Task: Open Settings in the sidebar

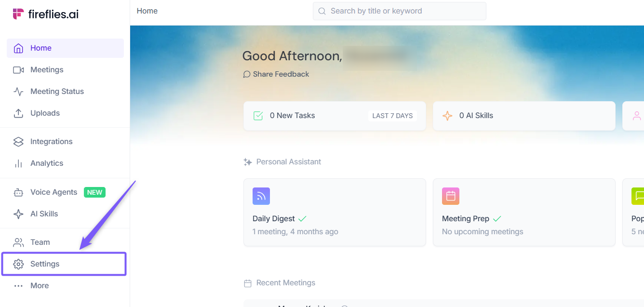Action: [64, 264]
